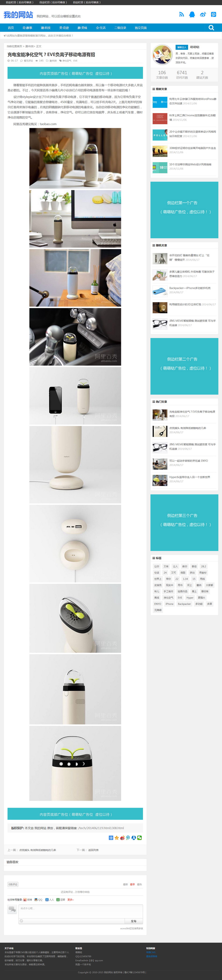This screenshot has width=222, height=980.
Task: Focus the 说点什么吧 comment input
Action: 81,911
